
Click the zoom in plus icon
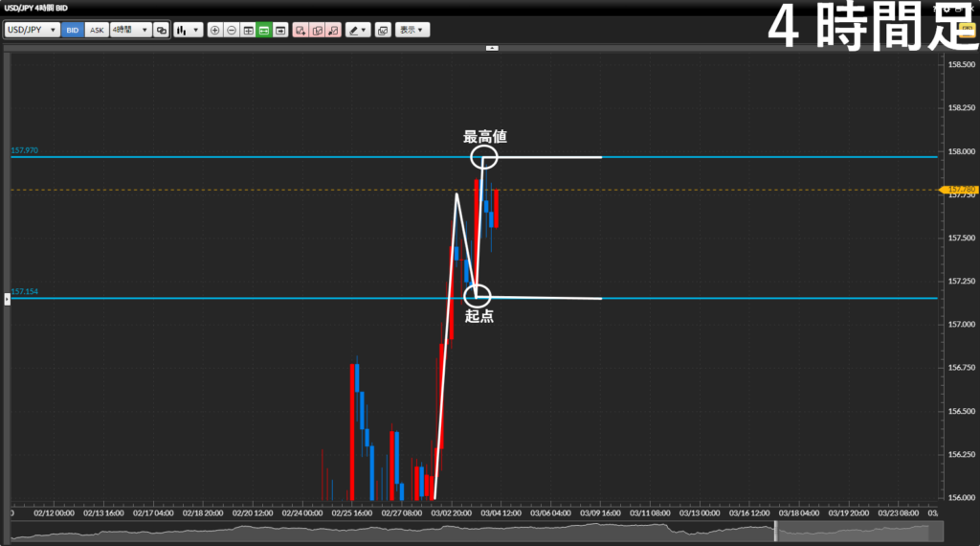click(214, 30)
